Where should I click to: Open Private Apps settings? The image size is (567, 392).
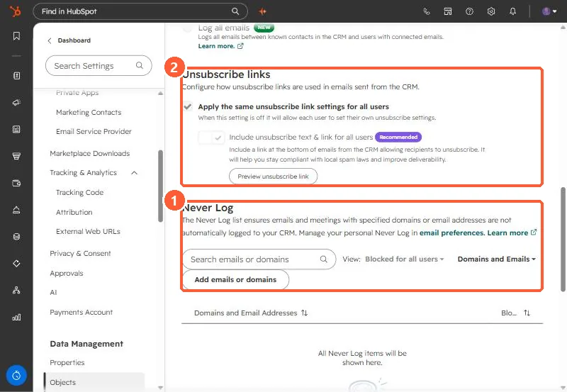(x=77, y=93)
